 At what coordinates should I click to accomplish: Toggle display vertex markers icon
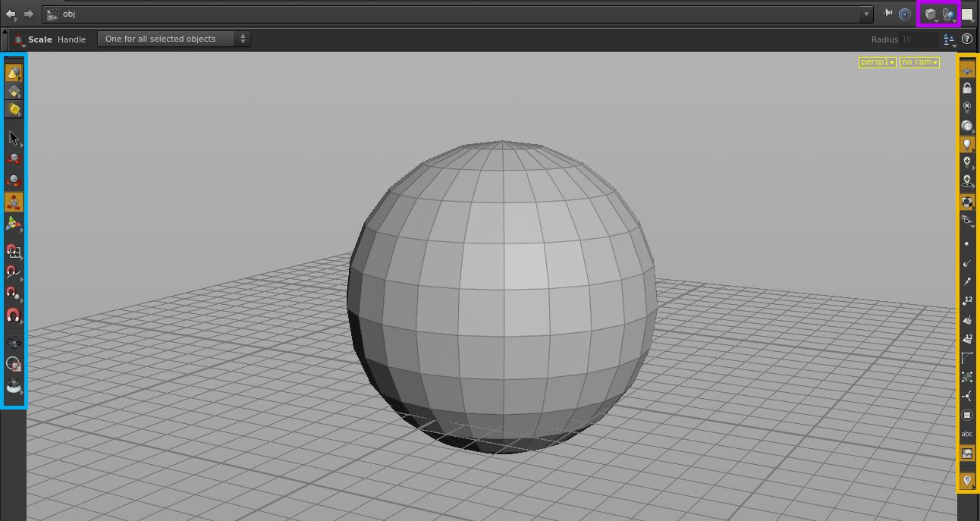tap(967, 377)
